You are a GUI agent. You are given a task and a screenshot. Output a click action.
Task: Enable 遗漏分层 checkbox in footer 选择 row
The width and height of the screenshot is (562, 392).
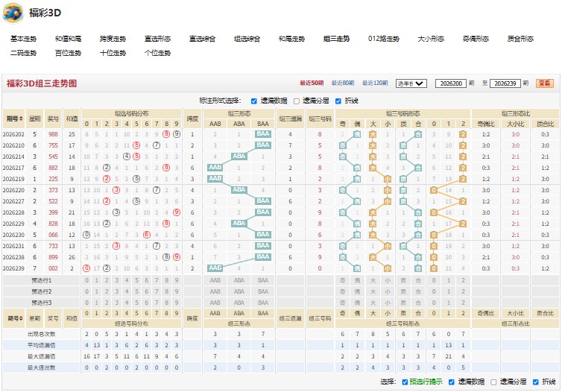[493, 382]
